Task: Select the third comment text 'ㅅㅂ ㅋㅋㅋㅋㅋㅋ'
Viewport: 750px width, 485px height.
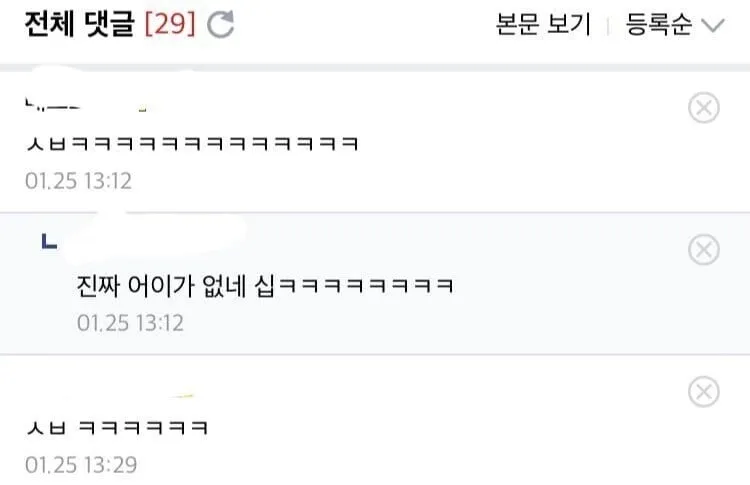Action: (x=117, y=427)
